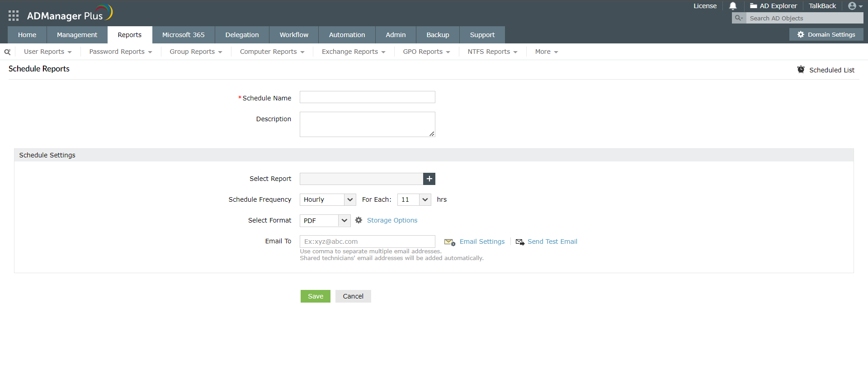Click the Email Settings envelope icon
Screen dimensions: 868x365
(449, 242)
